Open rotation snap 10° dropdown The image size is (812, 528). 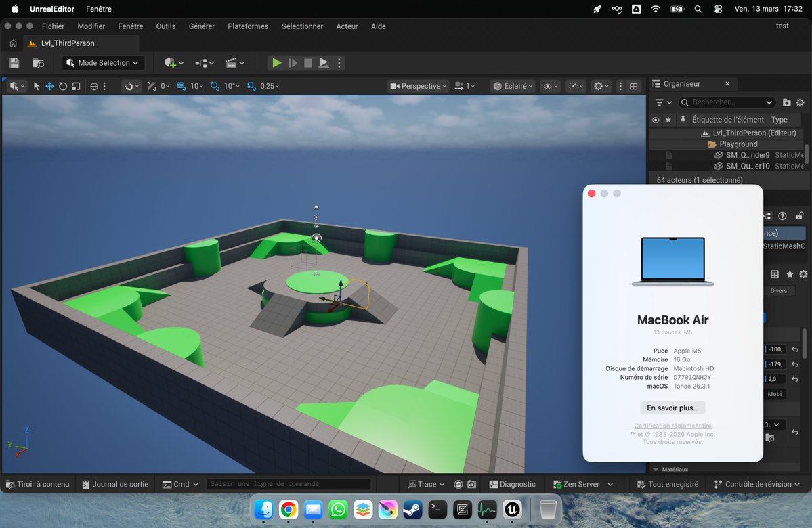click(232, 86)
